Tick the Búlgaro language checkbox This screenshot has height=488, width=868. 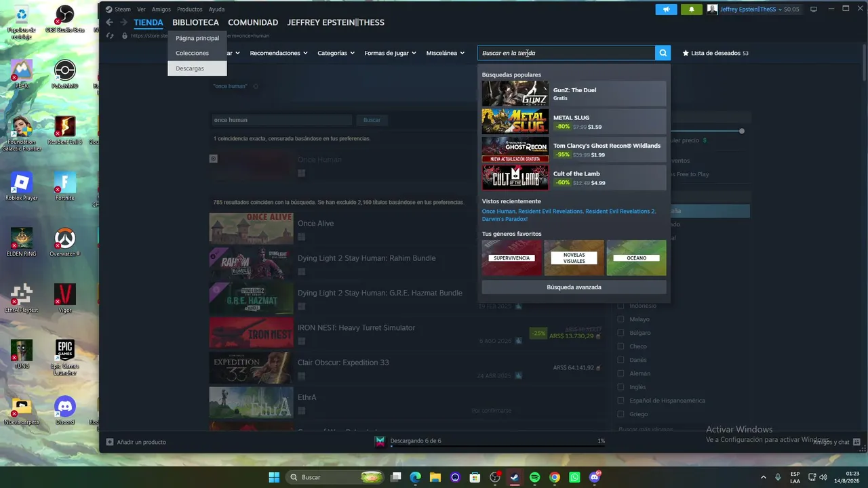click(x=620, y=333)
